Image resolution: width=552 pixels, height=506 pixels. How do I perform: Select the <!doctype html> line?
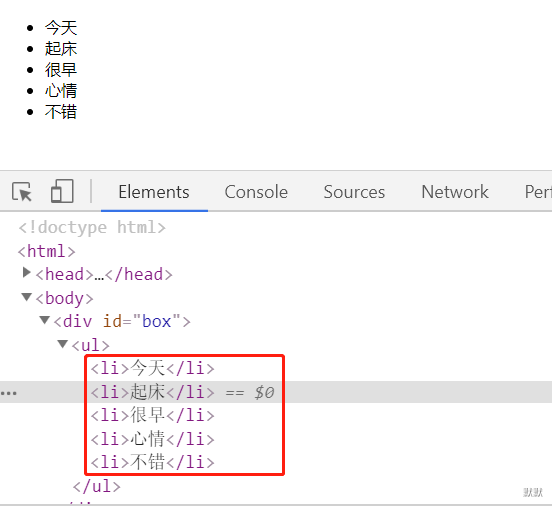(x=92, y=227)
